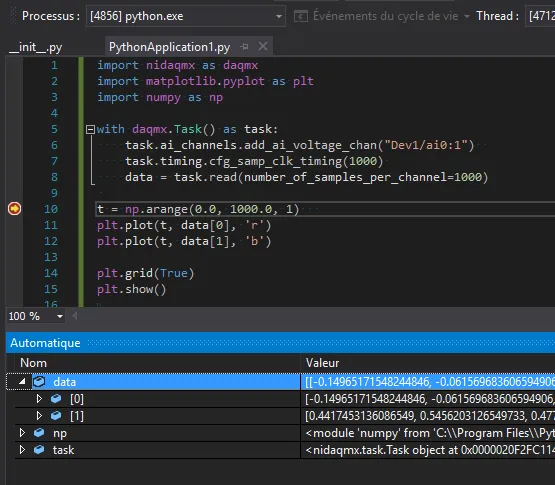Click the horizontal scrollbar left arrow

point(74,316)
